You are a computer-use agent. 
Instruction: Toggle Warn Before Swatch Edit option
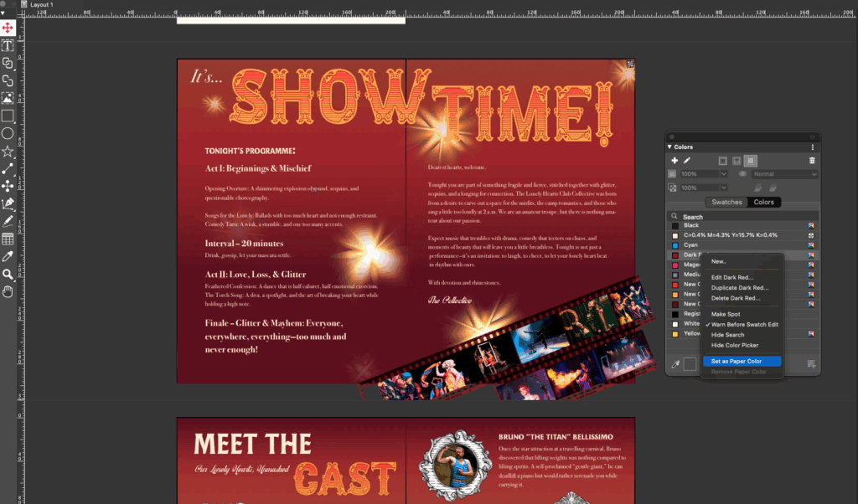pyautogui.click(x=745, y=324)
